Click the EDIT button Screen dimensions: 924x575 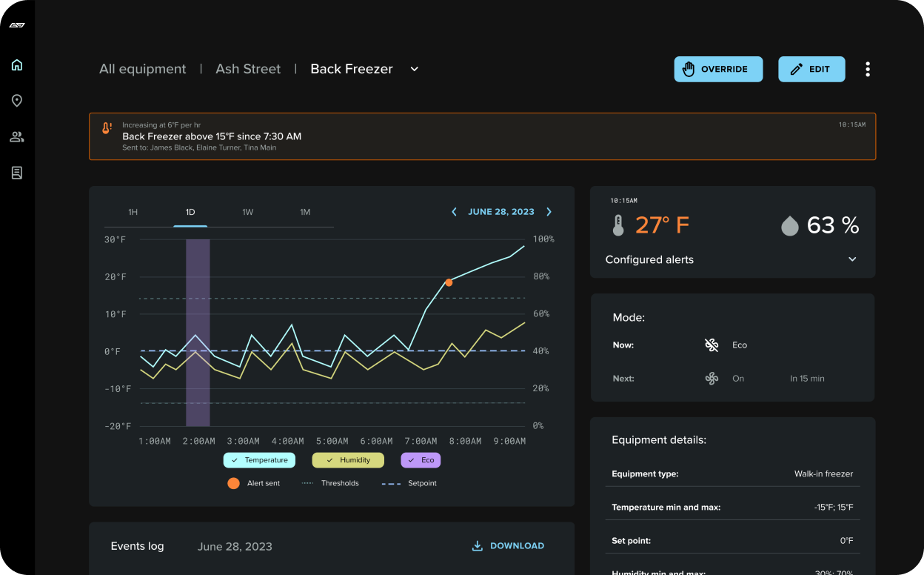(x=811, y=69)
